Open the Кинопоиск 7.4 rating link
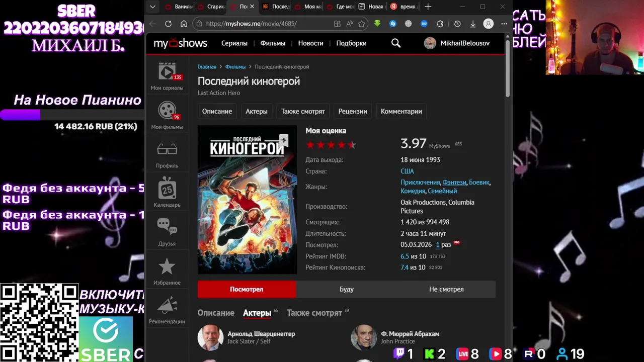This screenshot has width=644, height=362. tap(405, 267)
